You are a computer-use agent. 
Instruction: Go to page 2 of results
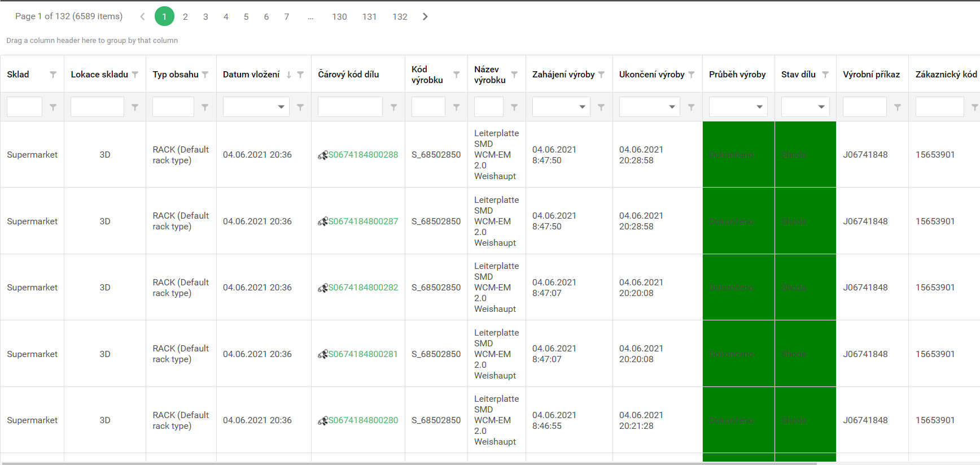pos(185,17)
